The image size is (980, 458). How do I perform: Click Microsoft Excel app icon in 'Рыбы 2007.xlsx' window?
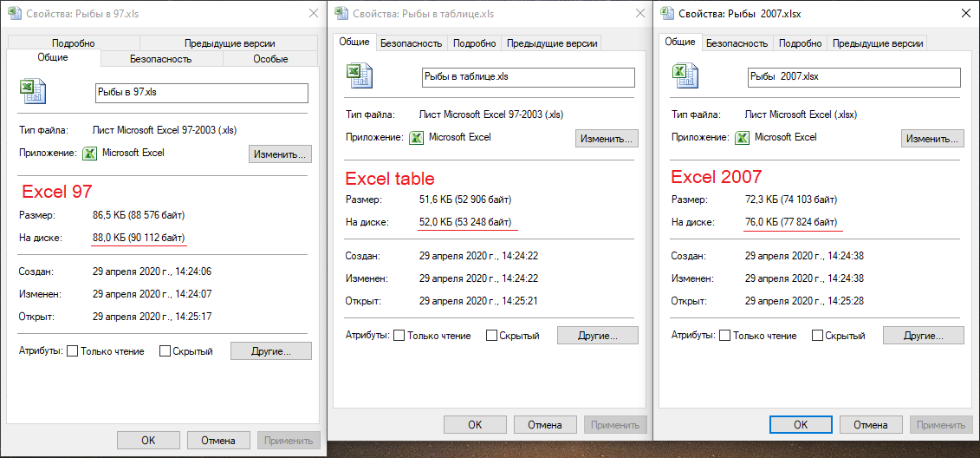(742, 138)
